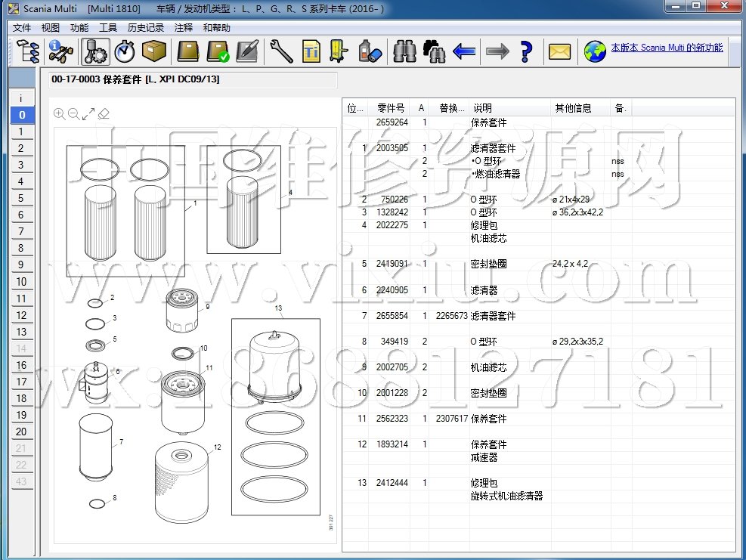746x560 pixels.
Task: Open the 文件 menu
Action: coord(22,28)
